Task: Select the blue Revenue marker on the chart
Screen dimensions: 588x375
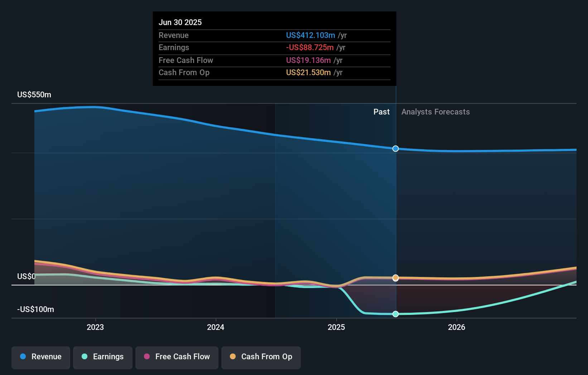Action: coord(395,148)
